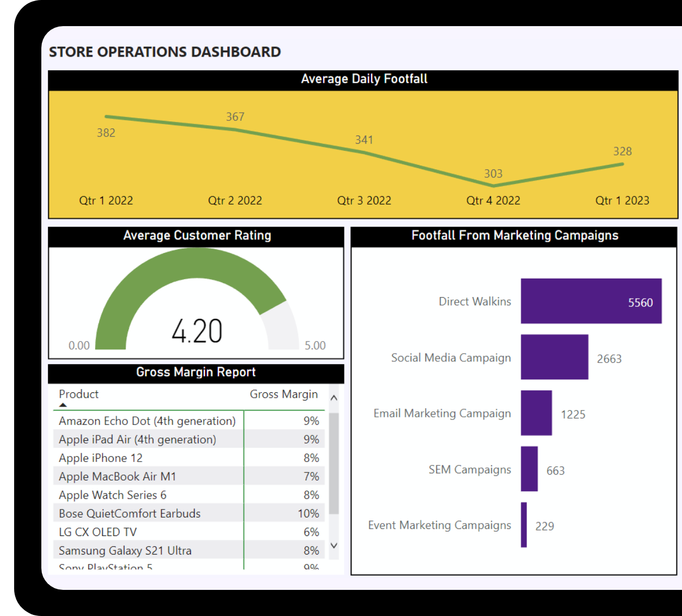Viewport: 682px width, 616px height.
Task: Click the 367 footfall data label
Action: pos(235,117)
